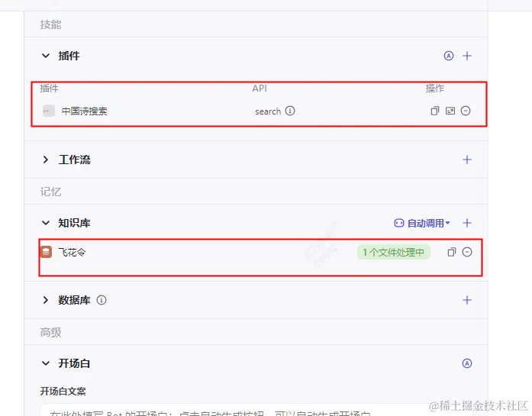Collapse the 开场白 section chevron
This screenshot has height=416, width=532.
point(46,363)
